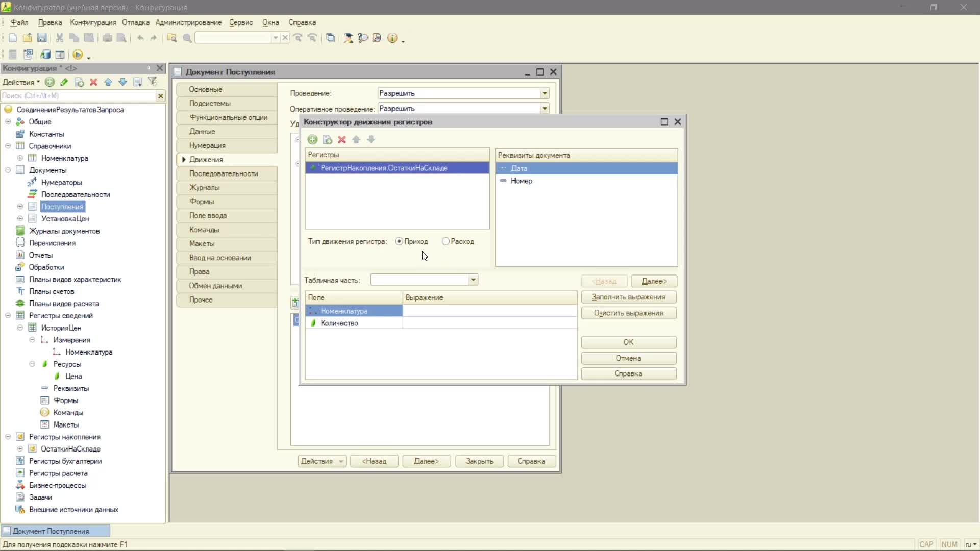Clear the configuration search field

[160, 95]
